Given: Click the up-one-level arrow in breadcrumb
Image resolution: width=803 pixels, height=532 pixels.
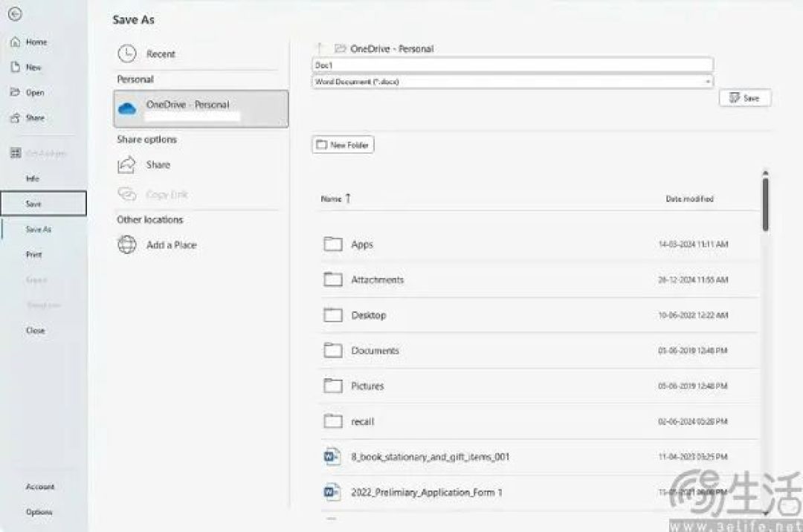Looking at the screenshot, I should tap(320, 48).
